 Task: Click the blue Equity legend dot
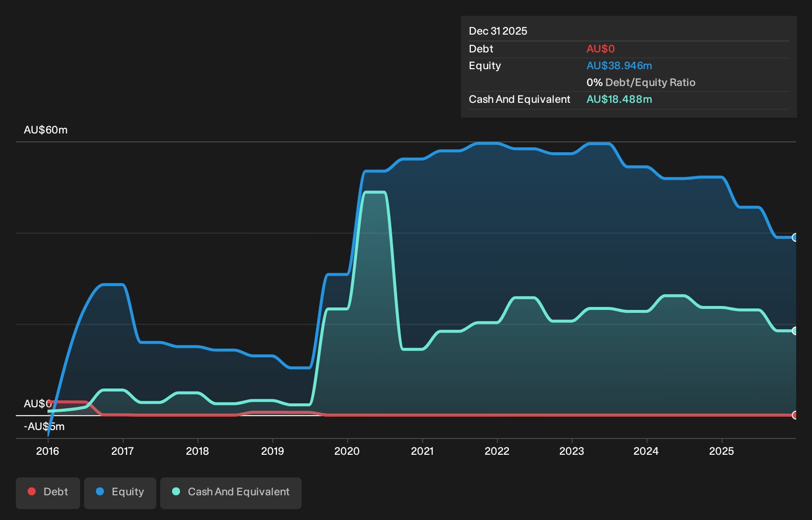(x=100, y=491)
